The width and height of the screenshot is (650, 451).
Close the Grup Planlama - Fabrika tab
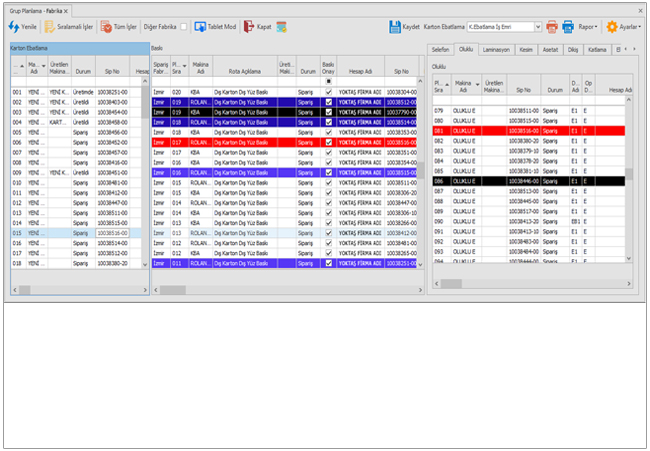[x=66, y=9]
